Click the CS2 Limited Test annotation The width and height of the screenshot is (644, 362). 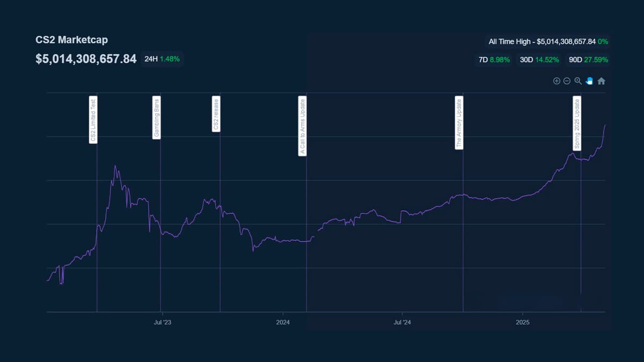pyautogui.click(x=93, y=120)
